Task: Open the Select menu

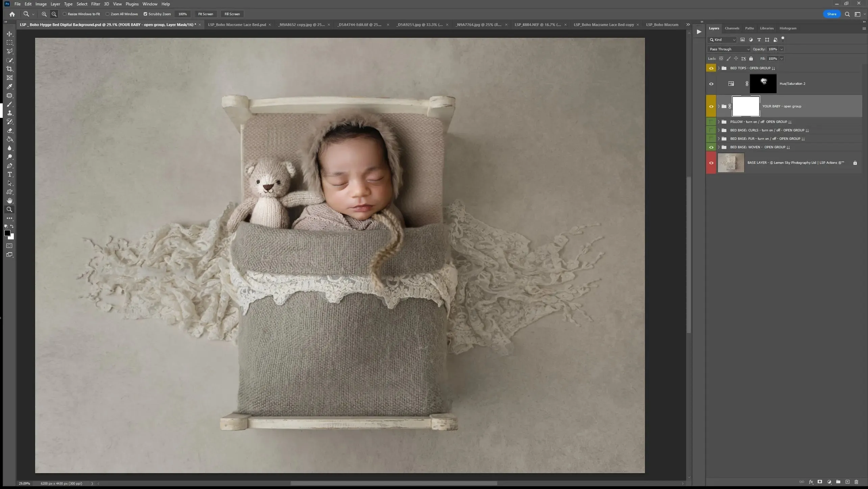Action: click(x=82, y=4)
